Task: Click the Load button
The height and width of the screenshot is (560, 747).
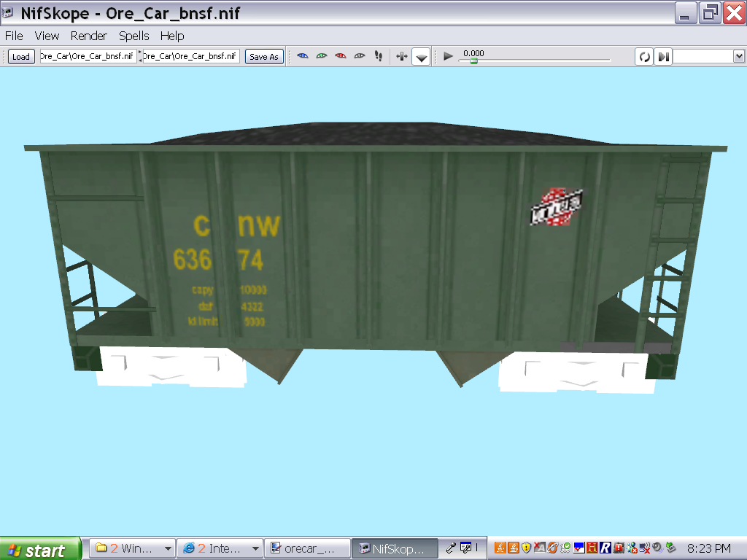Action: [x=21, y=57]
